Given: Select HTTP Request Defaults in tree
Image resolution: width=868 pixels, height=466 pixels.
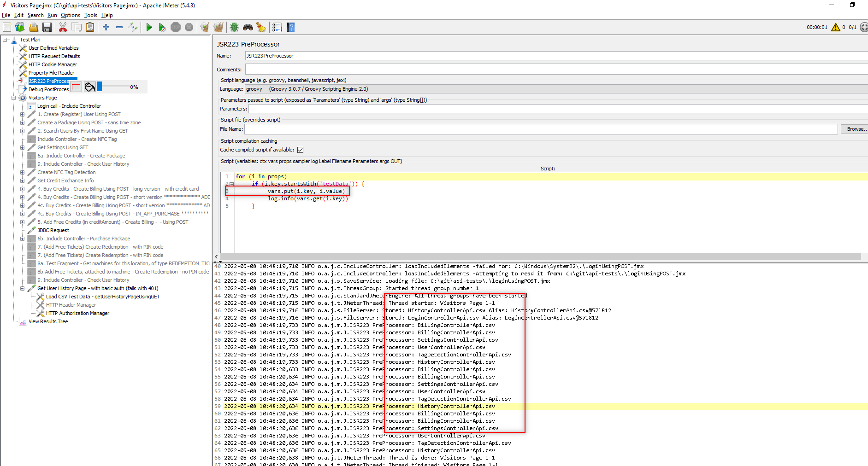Looking at the screenshot, I should [x=54, y=56].
